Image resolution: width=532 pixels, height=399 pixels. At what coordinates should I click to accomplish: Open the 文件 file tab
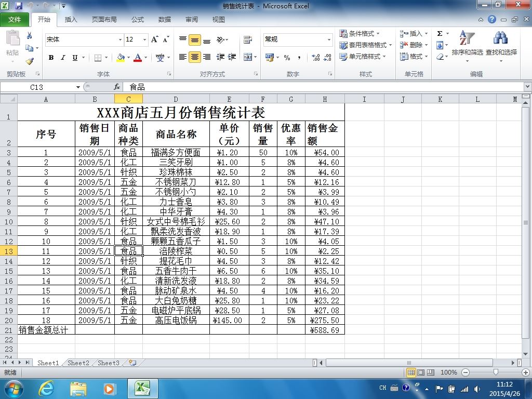pos(14,20)
